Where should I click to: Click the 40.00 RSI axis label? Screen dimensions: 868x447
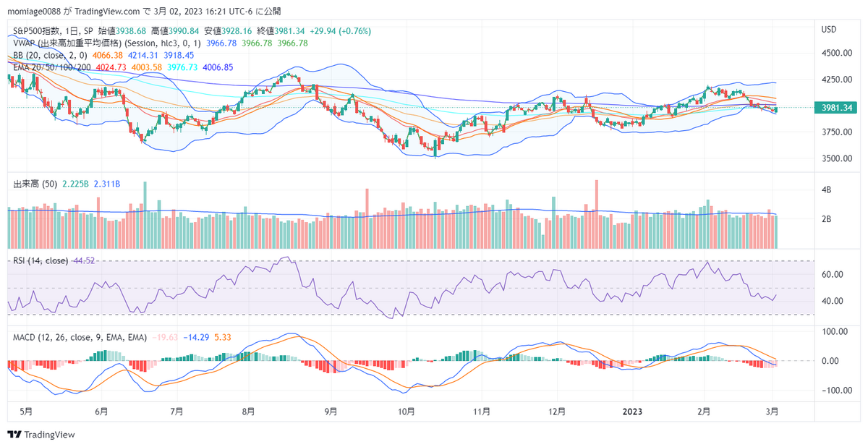click(832, 302)
